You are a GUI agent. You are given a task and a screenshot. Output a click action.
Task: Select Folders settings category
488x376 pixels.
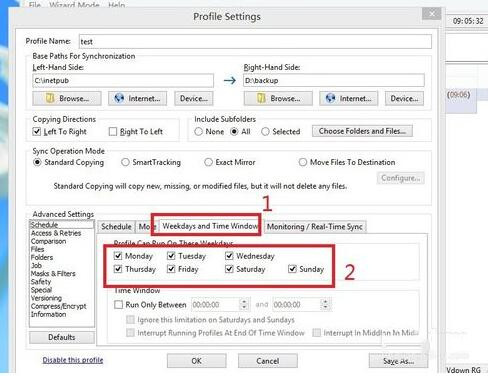42,257
